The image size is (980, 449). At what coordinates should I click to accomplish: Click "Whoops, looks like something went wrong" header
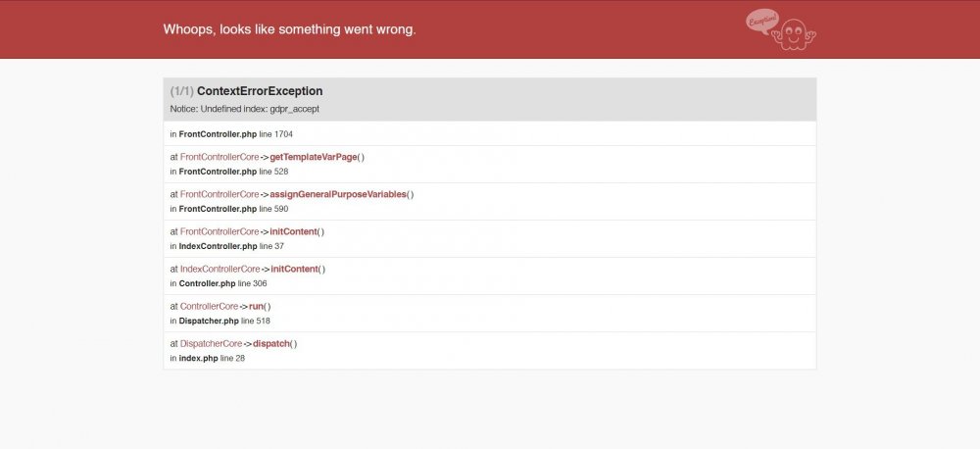(290, 29)
